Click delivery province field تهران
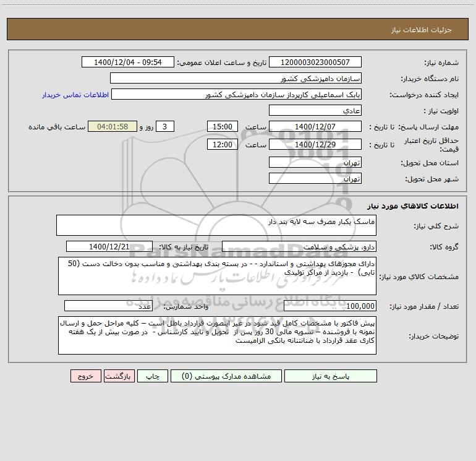 coord(315,162)
